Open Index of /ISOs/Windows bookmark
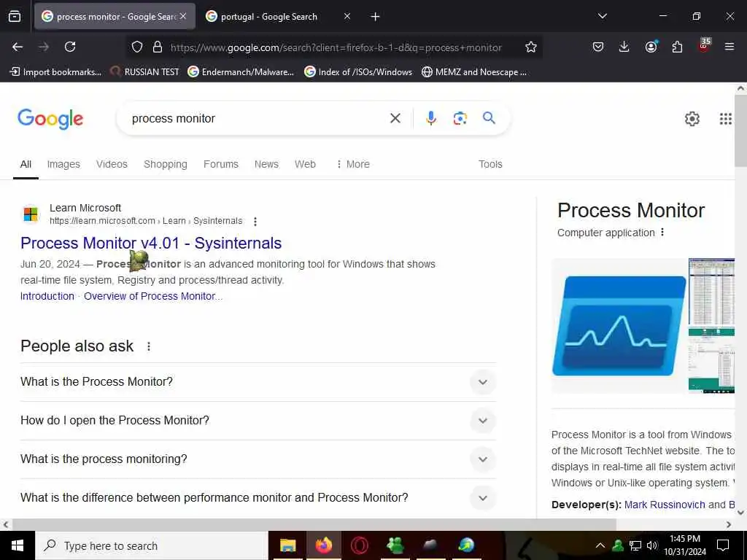 point(358,72)
